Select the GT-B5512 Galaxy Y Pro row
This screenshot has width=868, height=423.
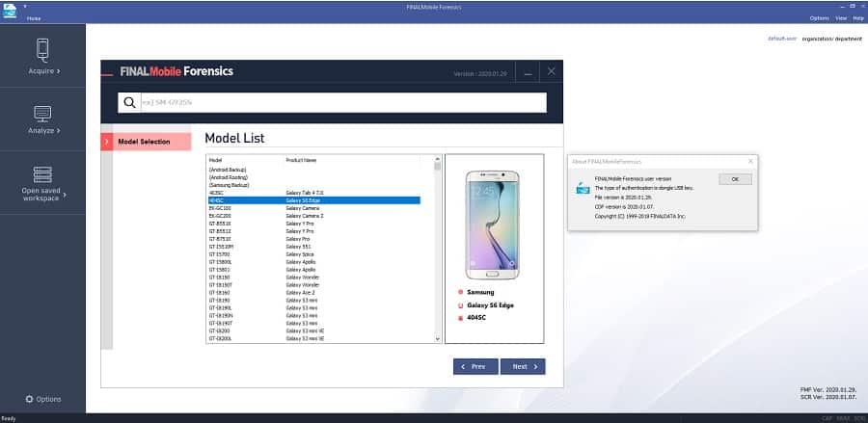(313, 231)
